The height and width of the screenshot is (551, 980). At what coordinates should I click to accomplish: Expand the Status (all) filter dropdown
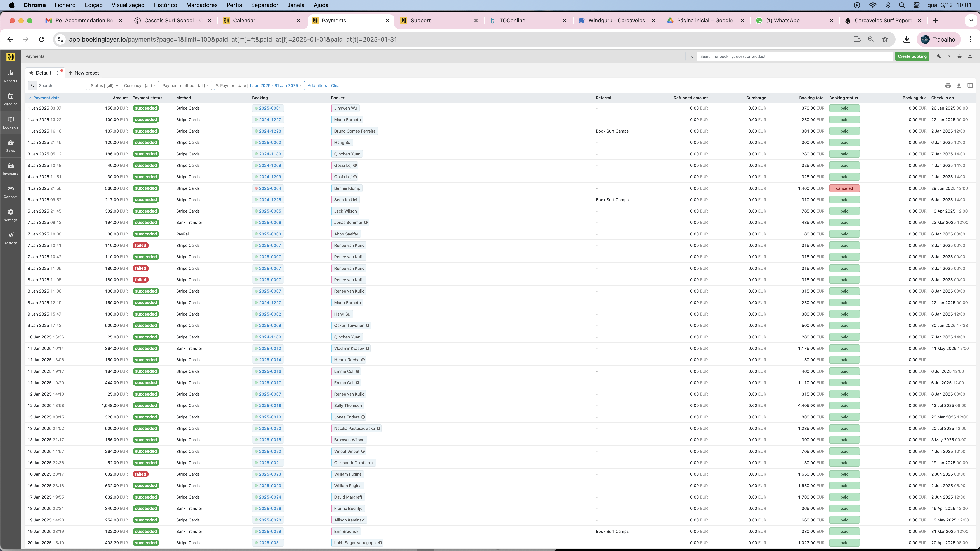[104, 85]
